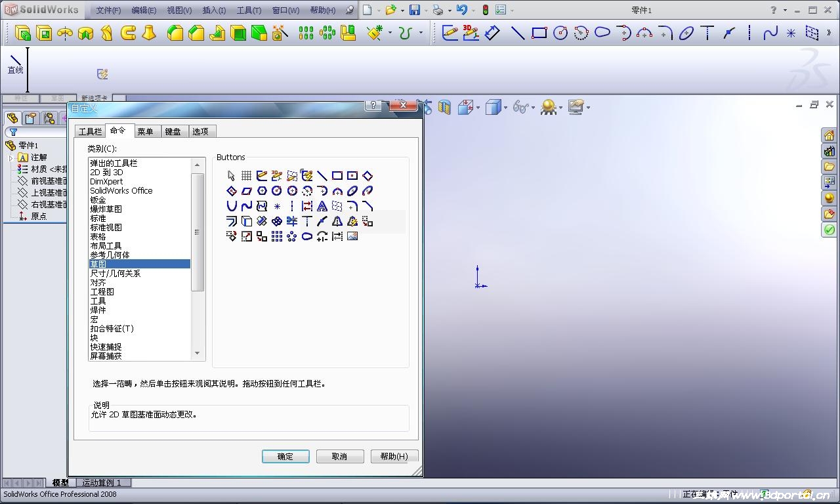This screenshot has width=840, height=504.
Task: Click the Rebuild traffic light icon
Action: [486, 10]
